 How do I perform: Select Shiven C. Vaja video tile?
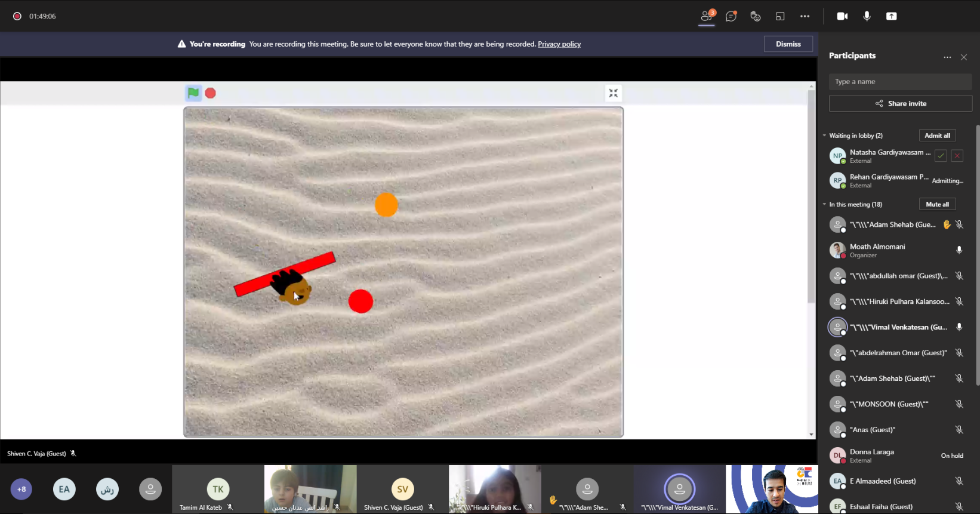[403, 490]
